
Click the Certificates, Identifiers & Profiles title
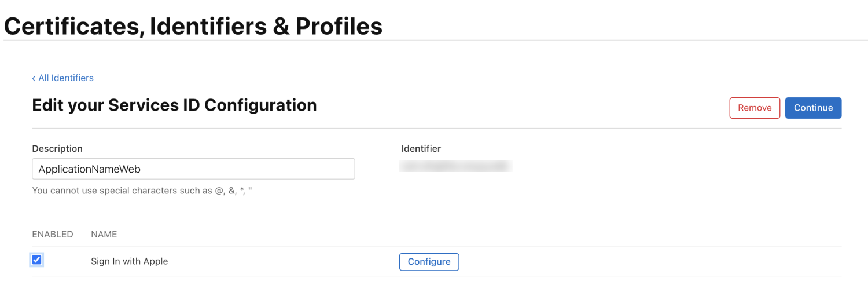(x=193, y=27)
